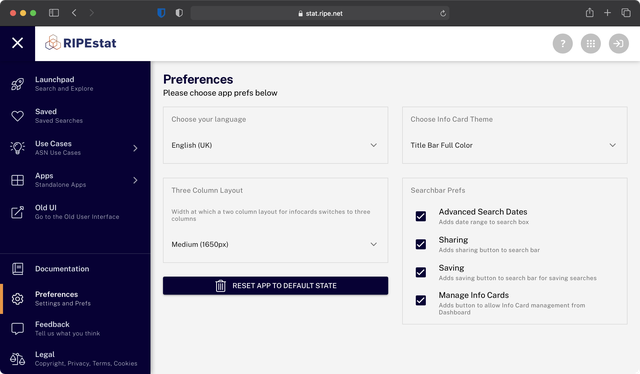Open Launchpad Search and Explore menu item
The height and width of the screenshot is (374, 640).
pos(75,84)
